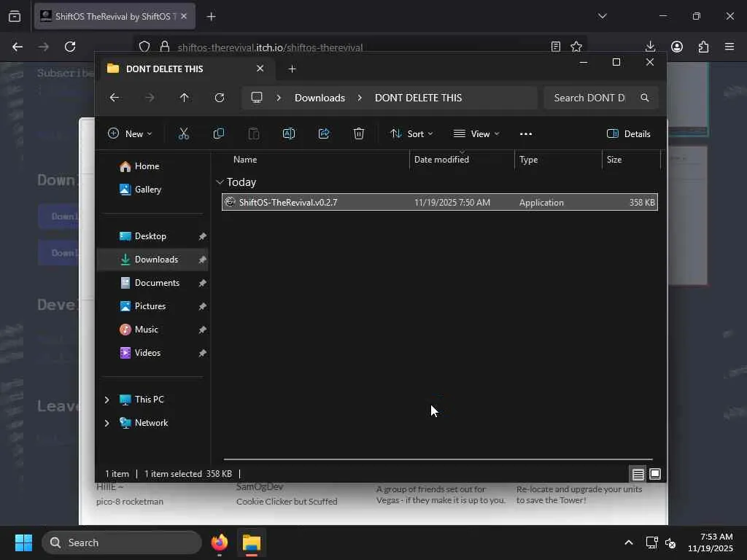This screenshot has width=747, height=560.
Task: Click the horizontal scrollbar in file list
Action: click(x=438, y=459)
